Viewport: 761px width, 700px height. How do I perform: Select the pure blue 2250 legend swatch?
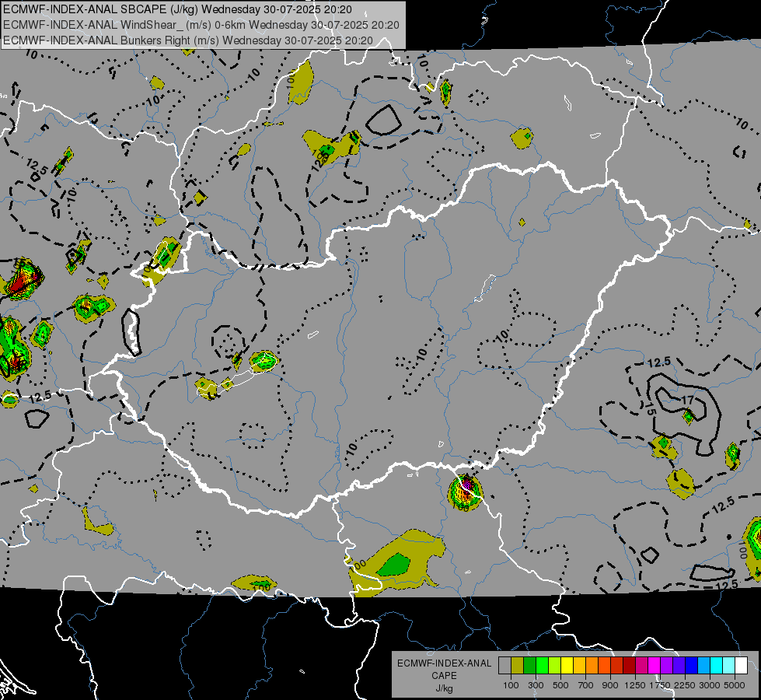692,666
